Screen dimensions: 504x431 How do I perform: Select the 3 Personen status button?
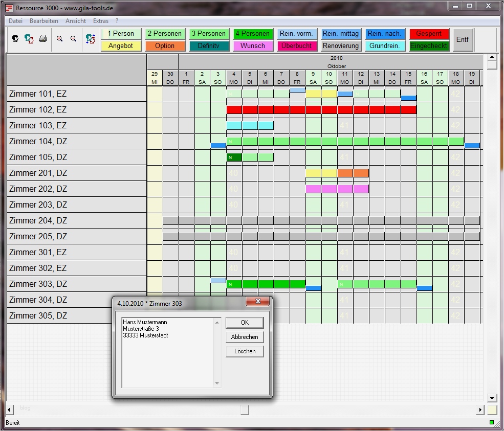tap(209, 34)
